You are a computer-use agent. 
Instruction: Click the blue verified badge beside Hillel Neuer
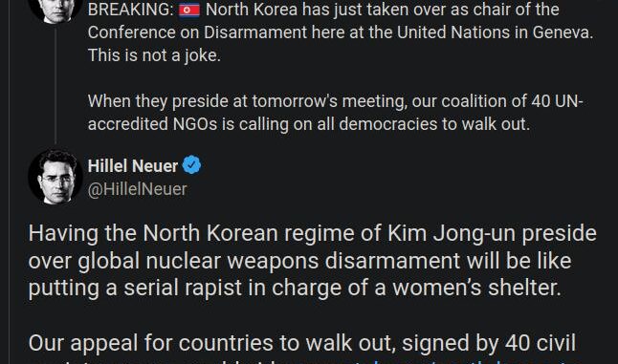[x=191, y=165]
